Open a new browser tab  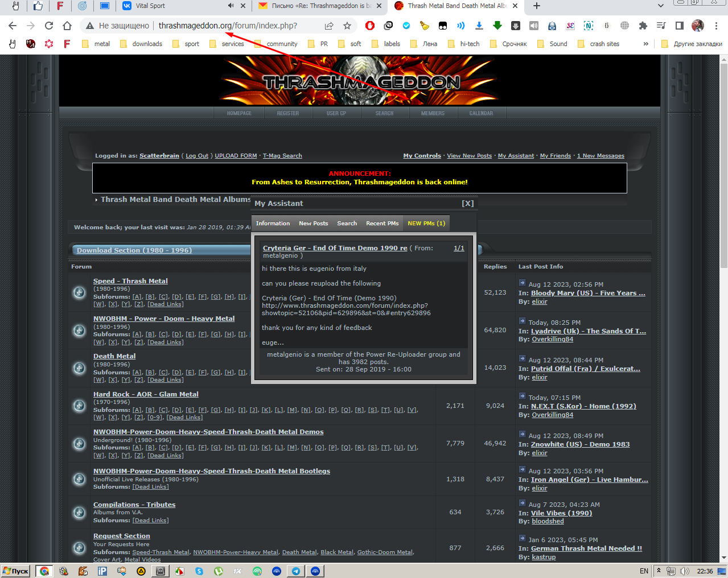537,6
